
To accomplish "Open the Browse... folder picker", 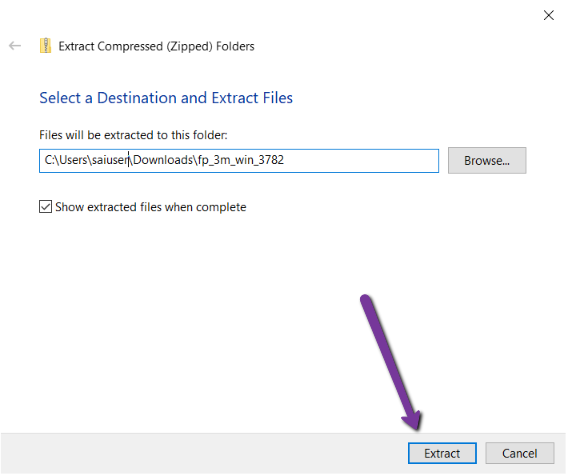I will [487, 160].
